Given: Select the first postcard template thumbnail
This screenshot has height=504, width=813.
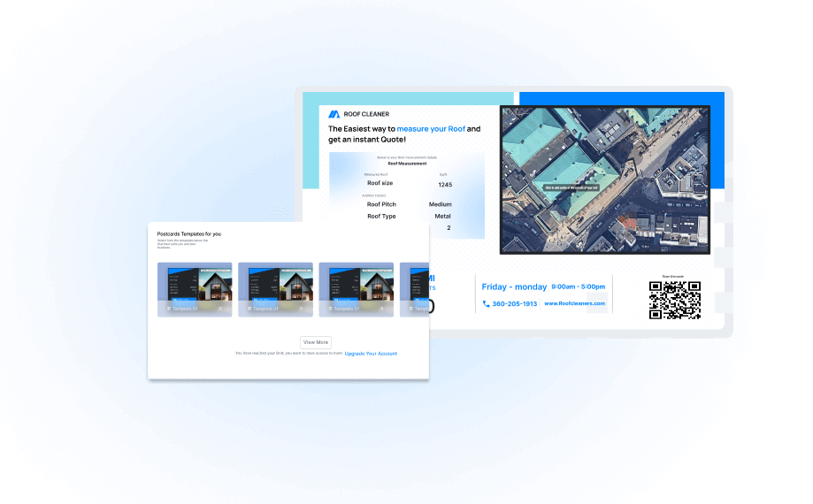Looking at the screenshot, I should coord(195,288).
